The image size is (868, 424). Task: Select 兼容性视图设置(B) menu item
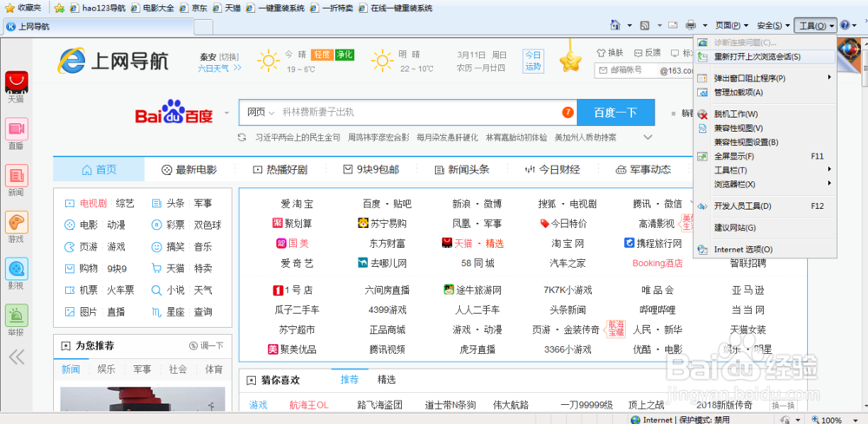765,142
